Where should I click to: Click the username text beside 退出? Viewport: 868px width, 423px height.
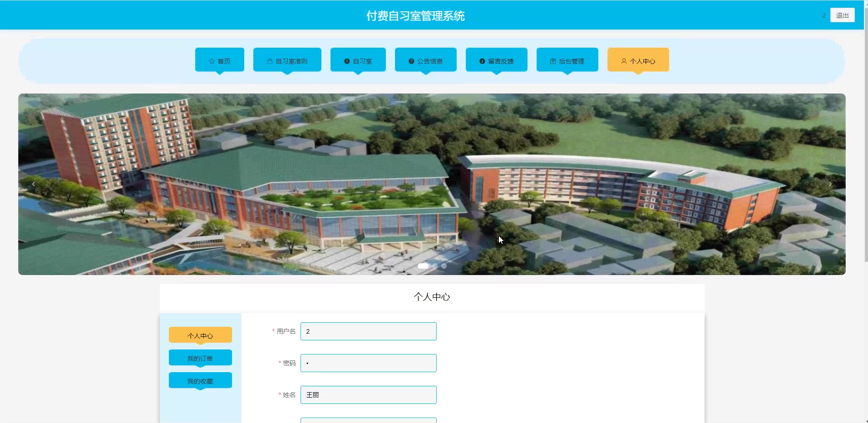(x=824, y=15)
